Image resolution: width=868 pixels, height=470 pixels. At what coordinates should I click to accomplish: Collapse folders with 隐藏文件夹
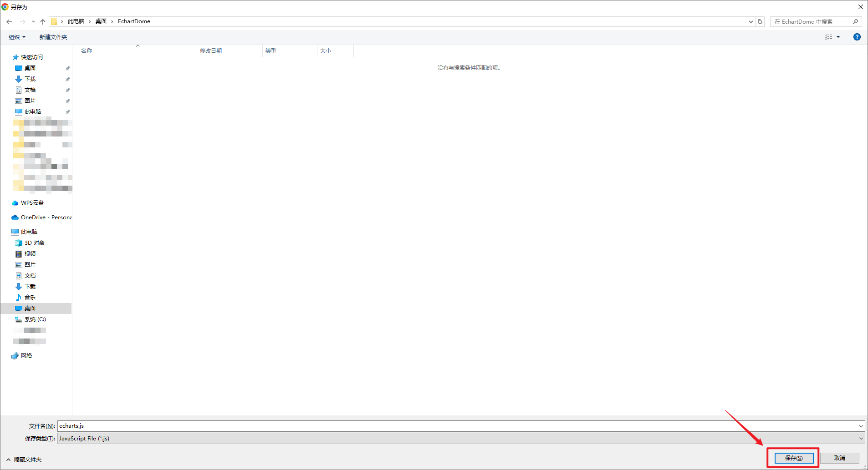(25, 460)
